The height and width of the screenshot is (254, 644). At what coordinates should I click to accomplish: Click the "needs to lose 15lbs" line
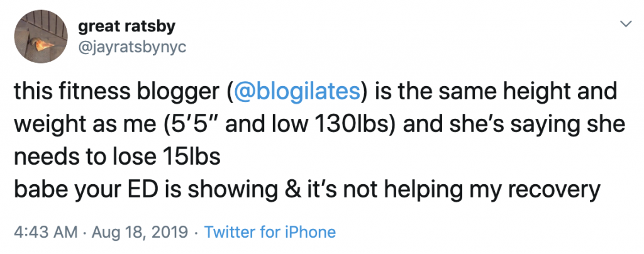(x=118, y=157)
